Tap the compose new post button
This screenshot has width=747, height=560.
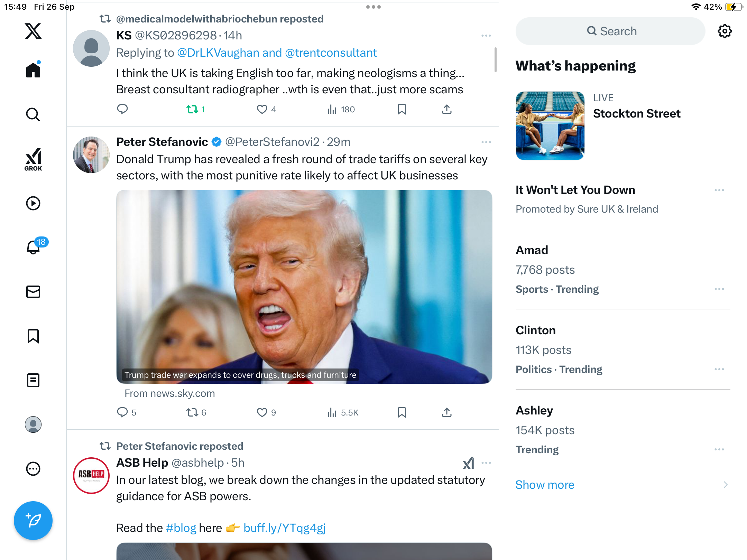[33, 520]
